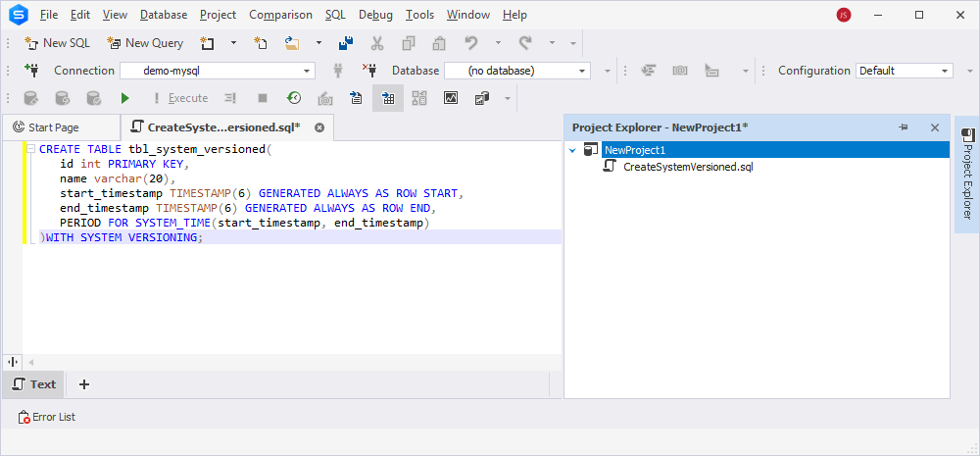Open the Database combo box showing (no database)

pos(517,71)
